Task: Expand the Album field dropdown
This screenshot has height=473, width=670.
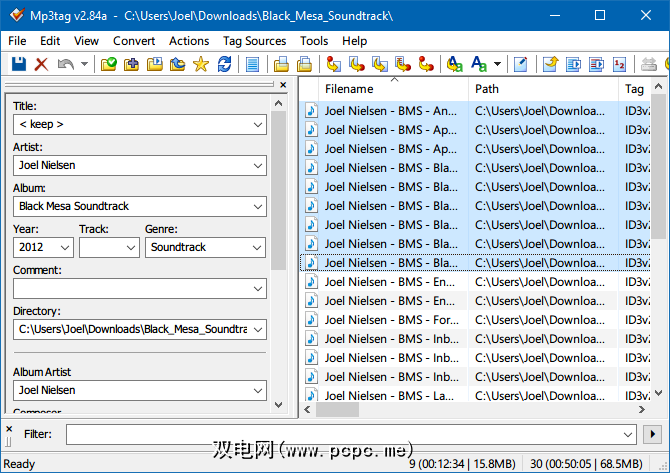Action: [258, 207]
